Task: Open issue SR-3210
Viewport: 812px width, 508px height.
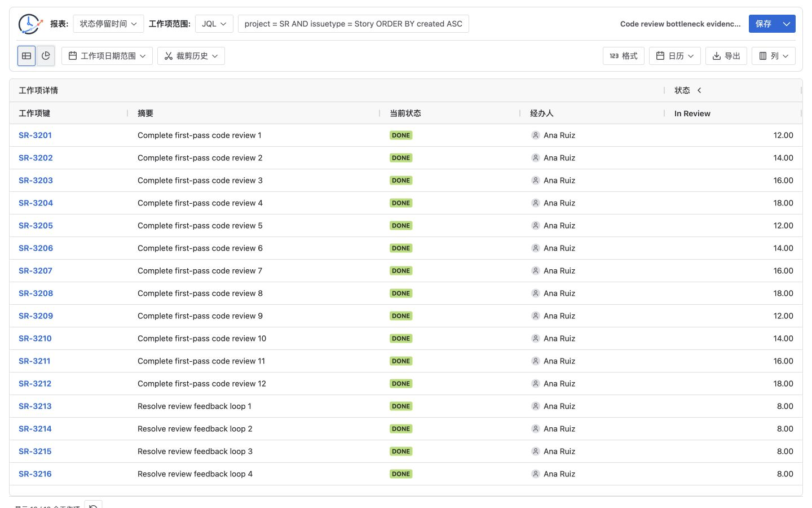Action: (35, 339)
